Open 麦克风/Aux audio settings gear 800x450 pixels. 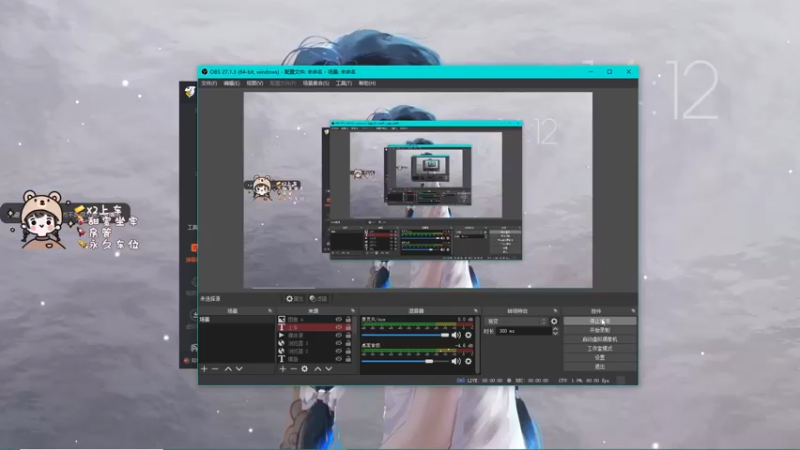click(x=468, y=335)
